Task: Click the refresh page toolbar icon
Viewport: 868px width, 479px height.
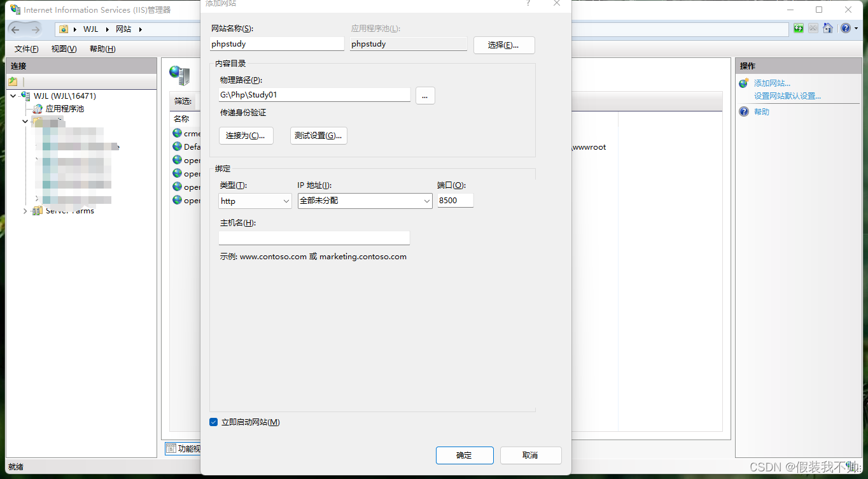Action: point(799,29)
